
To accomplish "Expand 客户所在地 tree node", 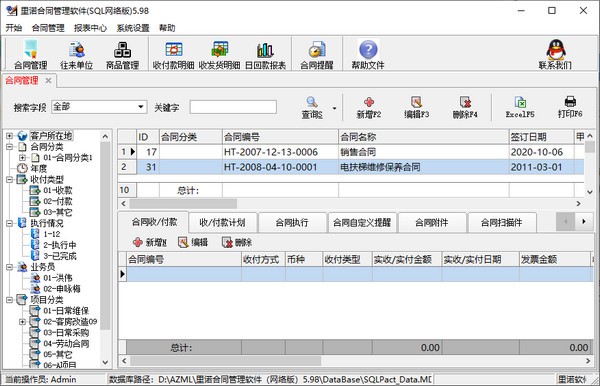I will click(x=10, y=136).
